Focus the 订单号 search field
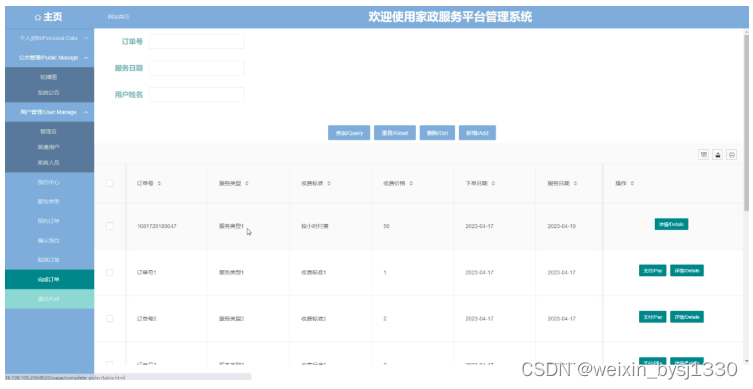The width and height of the screenshot is (753, 389). point(196,41)
